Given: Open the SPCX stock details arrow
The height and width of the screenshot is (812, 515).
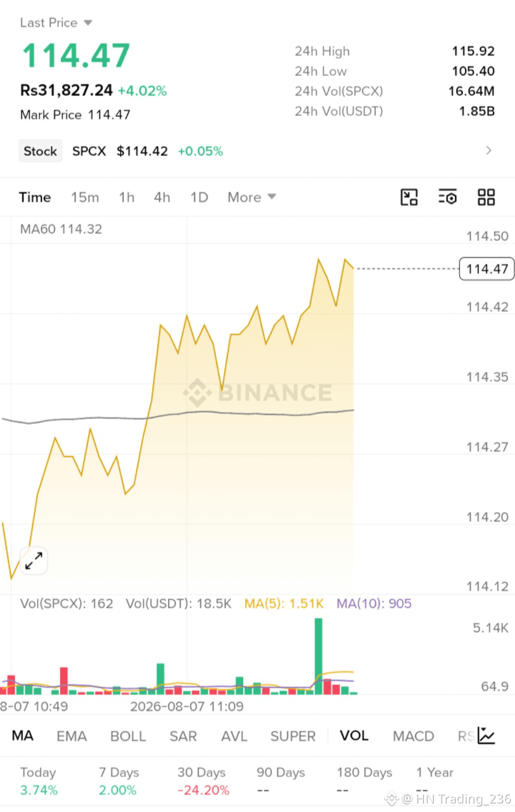Looking at the screenshot, I should coord(489,151).
